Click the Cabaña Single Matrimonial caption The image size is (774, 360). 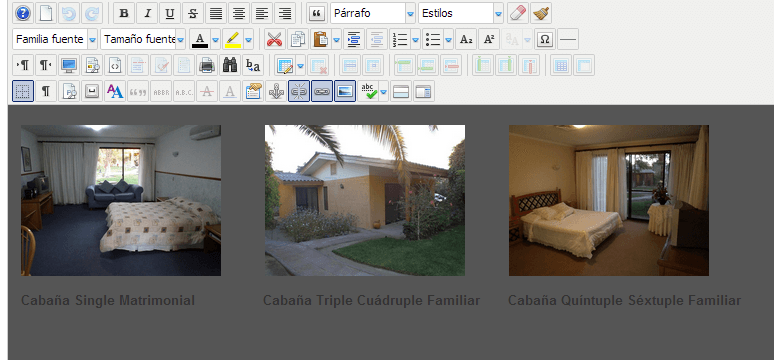(108, 300)
